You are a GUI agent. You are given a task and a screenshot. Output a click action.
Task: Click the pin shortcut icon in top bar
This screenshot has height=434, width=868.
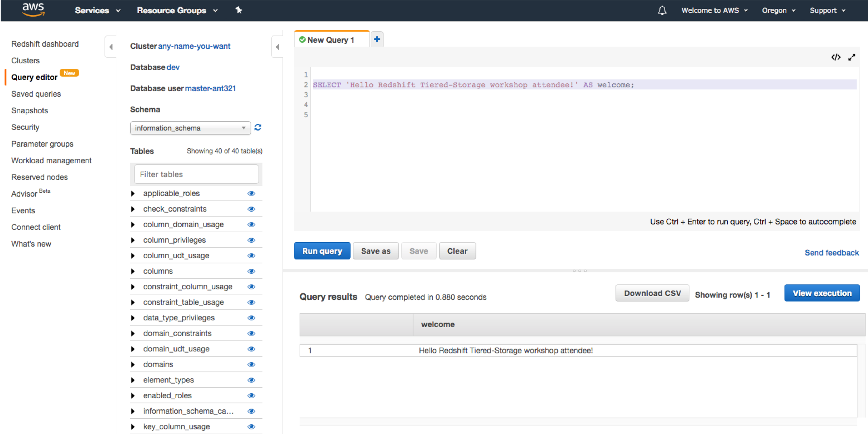(239, 10)
